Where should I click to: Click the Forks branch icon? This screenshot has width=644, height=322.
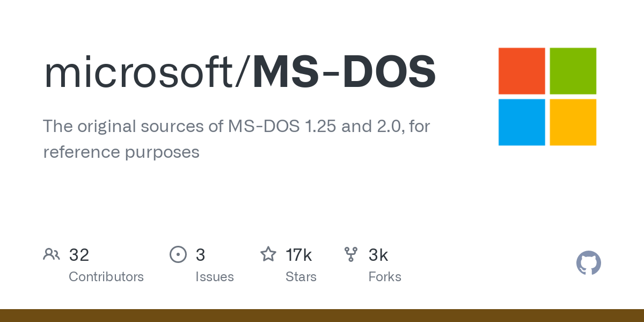pos(351,254)
